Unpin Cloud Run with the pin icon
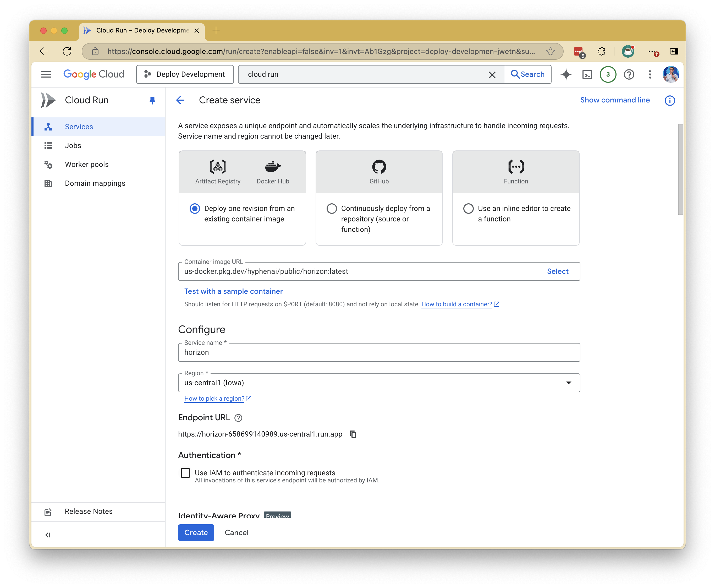 click(152, 100)
